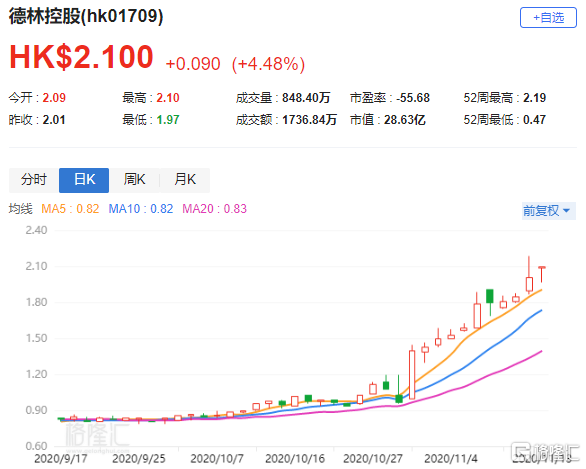Click the 1.20 price axis label

[x=36, y=374]
